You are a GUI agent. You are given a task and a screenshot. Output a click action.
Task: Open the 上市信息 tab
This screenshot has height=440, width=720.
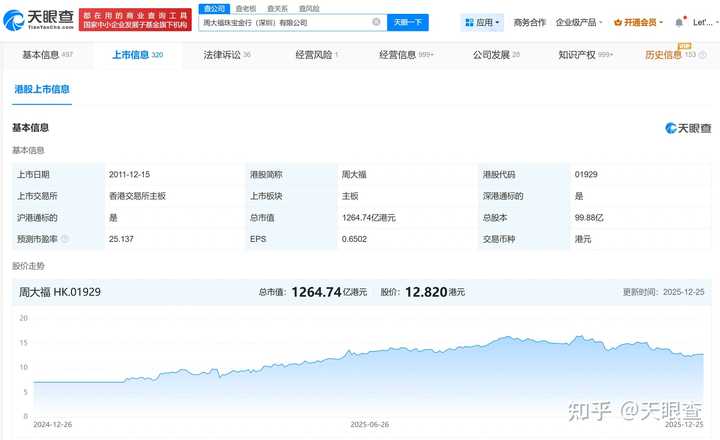point(138,55)
